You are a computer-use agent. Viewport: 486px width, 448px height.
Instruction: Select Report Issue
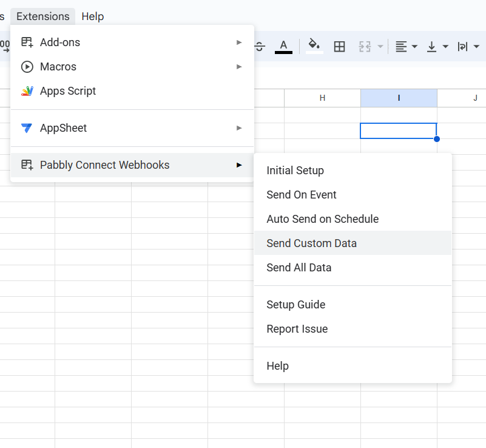tap(353, 328)
